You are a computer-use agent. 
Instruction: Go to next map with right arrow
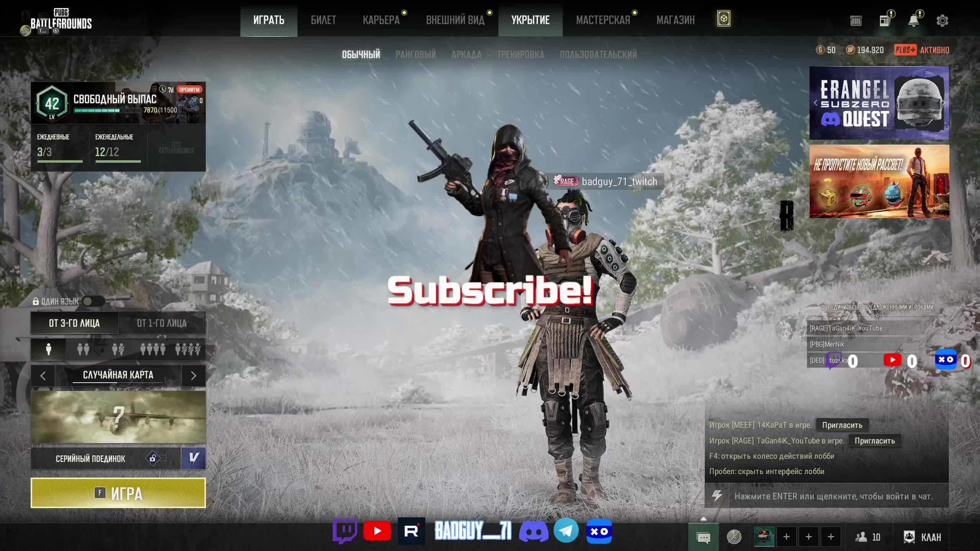click(193, 376)
